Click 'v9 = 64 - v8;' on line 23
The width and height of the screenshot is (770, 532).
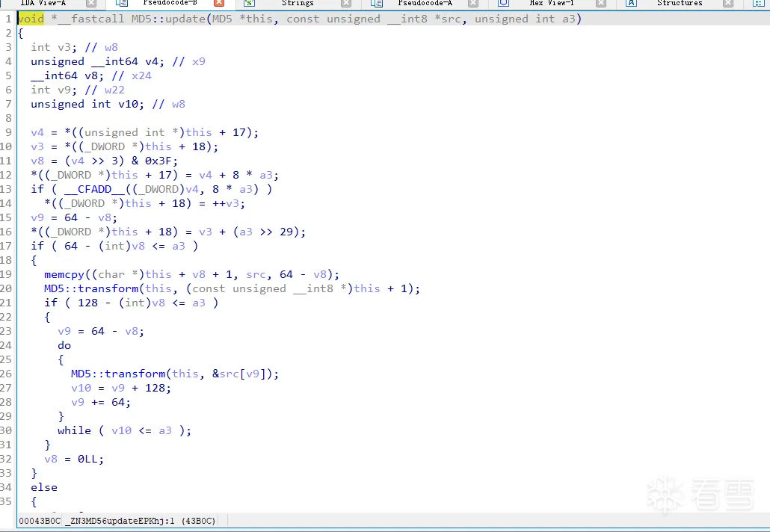101,331
